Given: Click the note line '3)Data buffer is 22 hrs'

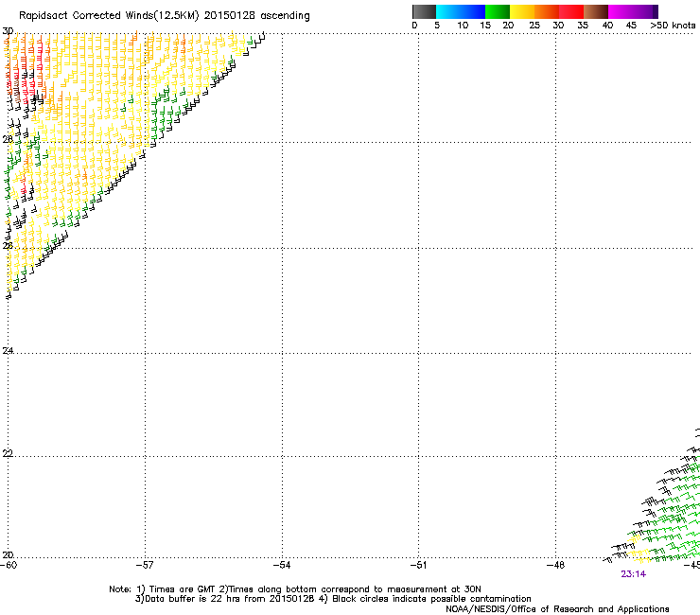Looking at the screenshot, I should click(333, 599).
